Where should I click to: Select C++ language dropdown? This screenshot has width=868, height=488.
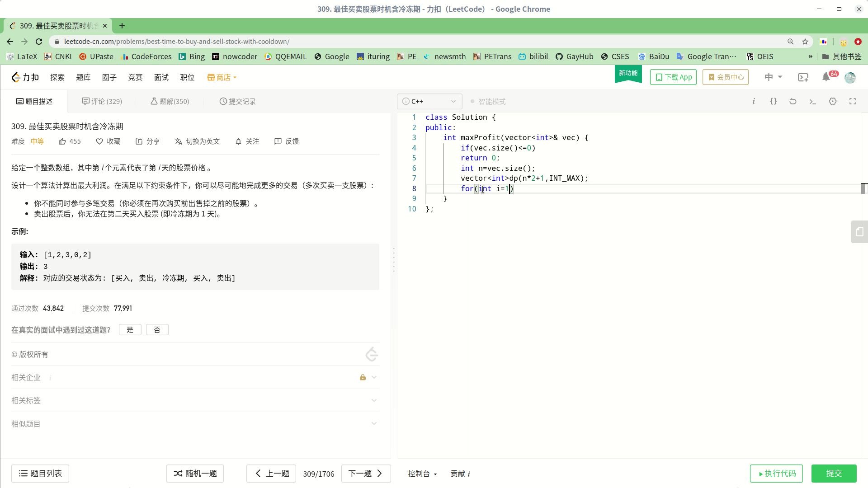click(429, 101)
